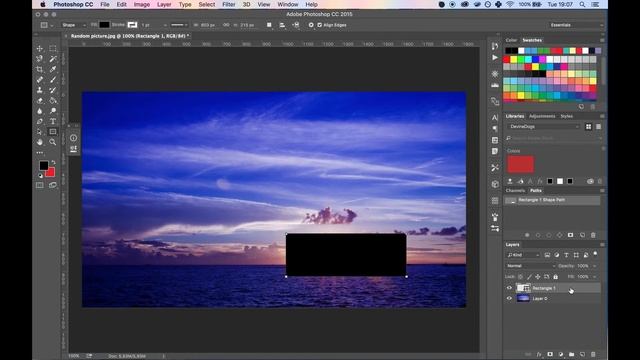The image size is (640, 360).
Task: Open the Normal blend mode dropdown
Action: pos(531,266)
